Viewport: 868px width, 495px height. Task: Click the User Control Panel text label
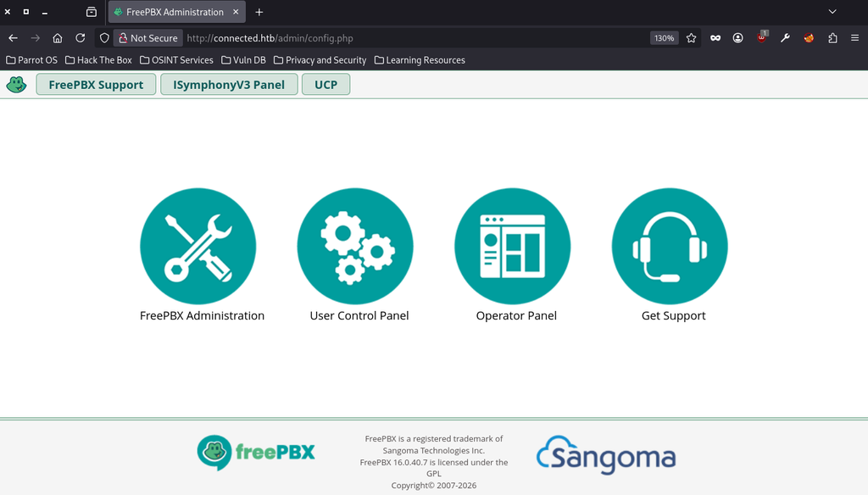click(x=359, y=315)
